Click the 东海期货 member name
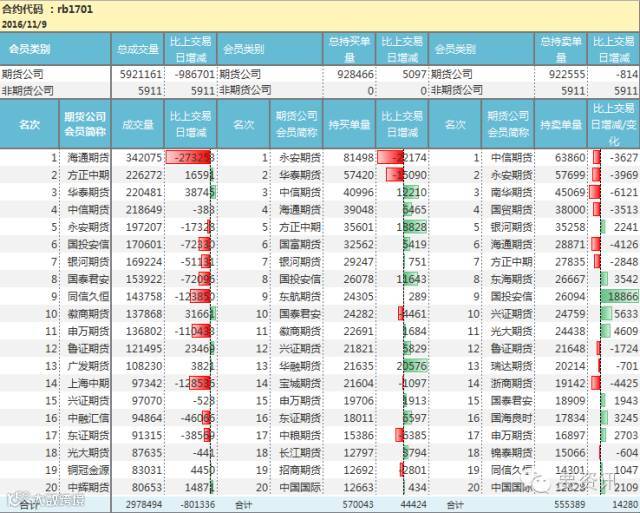The image size is (640, 513). pyautogui.click(x=511, y=279)
